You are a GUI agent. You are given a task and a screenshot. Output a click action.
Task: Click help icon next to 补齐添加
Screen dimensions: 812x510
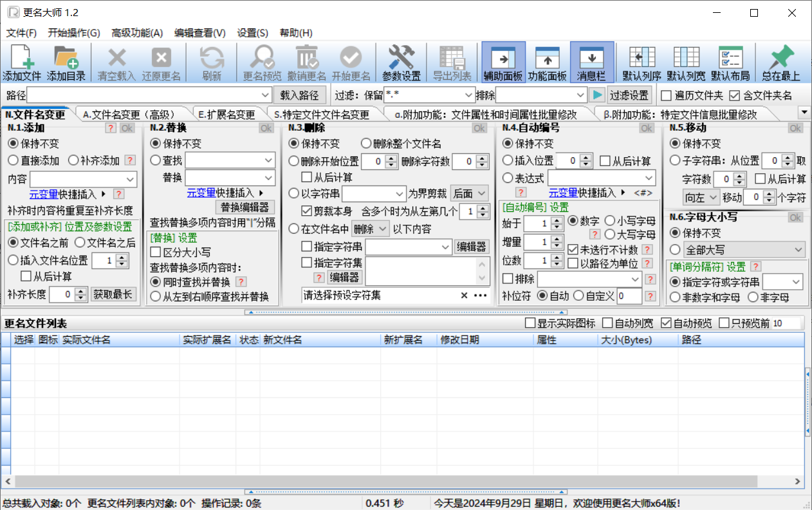coord(130,160)
